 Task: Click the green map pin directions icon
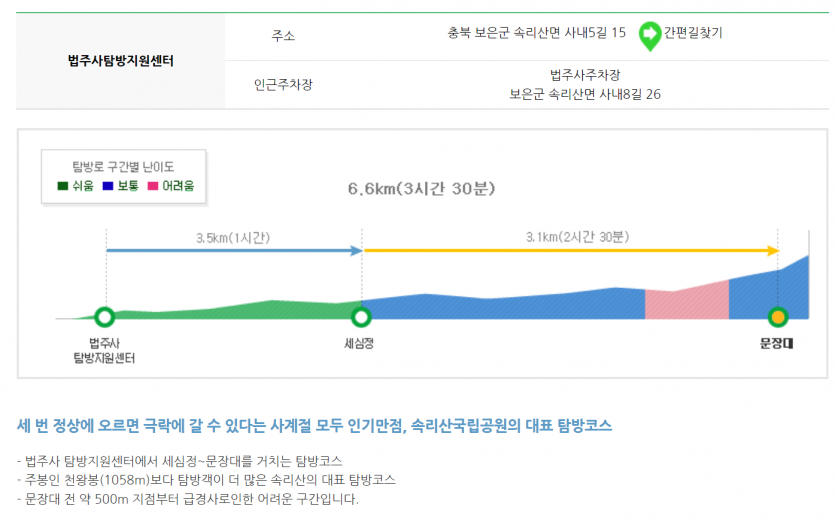point(649,36)
